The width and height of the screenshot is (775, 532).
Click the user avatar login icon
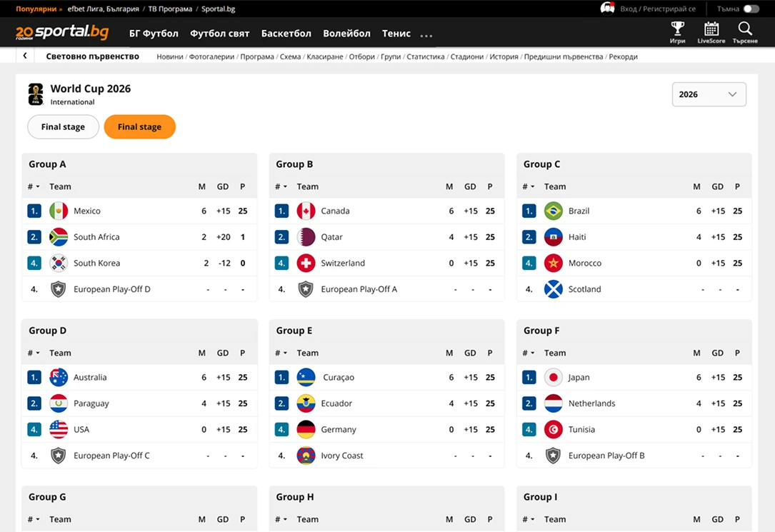[607, 9]
